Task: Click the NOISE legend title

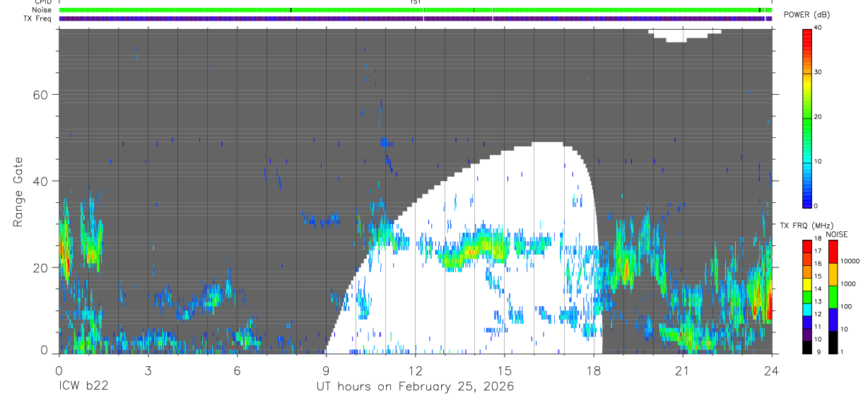Action: (x=836, y=234)
